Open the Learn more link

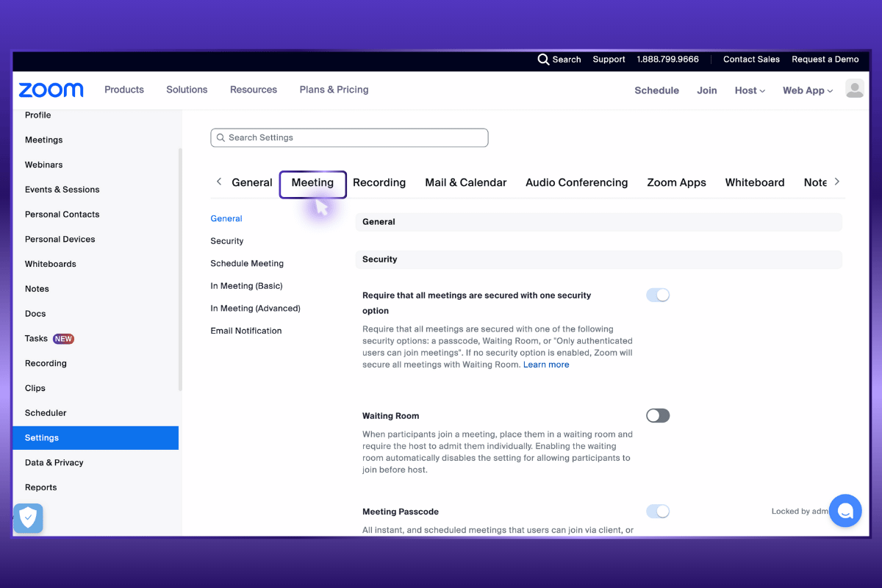click(546, 365)
